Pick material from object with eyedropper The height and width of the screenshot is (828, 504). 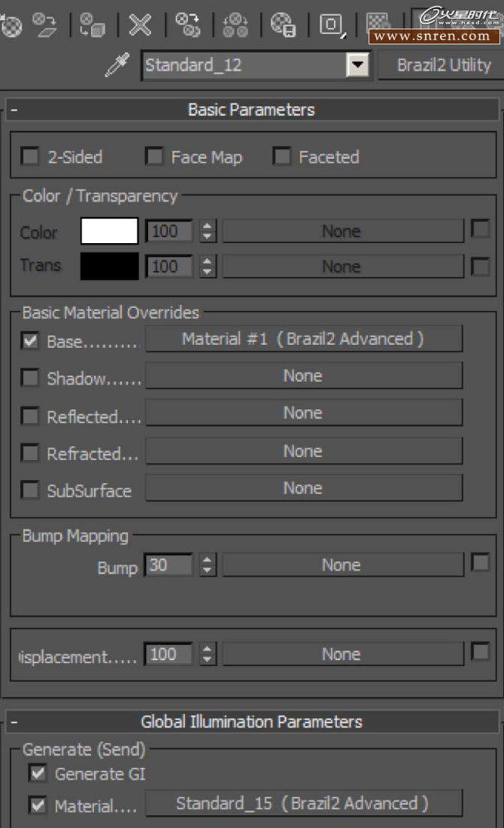pyautogui.click(x=117, y=65)
